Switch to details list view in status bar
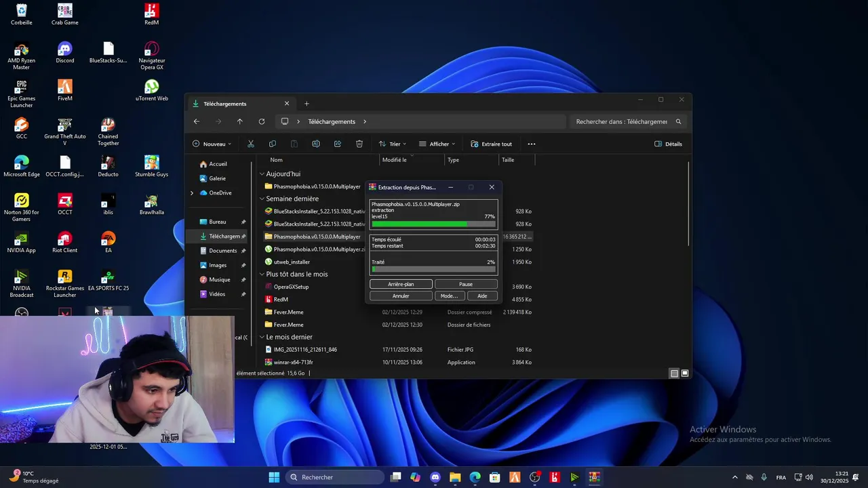This screenshot has height=488, width=868. click(674, 373)
